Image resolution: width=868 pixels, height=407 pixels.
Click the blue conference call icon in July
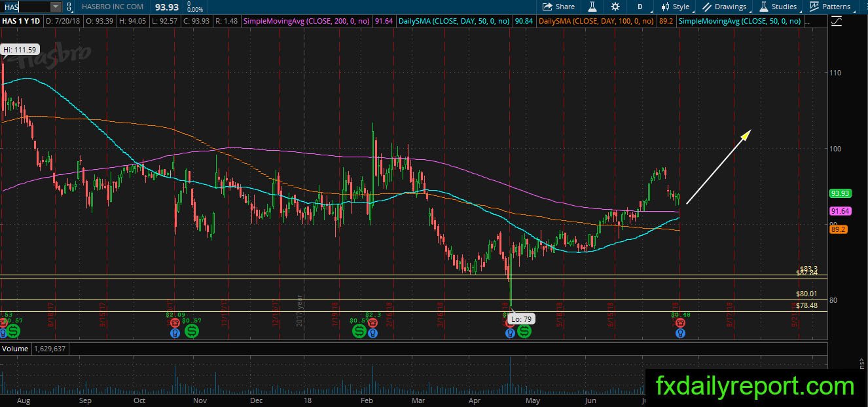[x=680, y=334]
